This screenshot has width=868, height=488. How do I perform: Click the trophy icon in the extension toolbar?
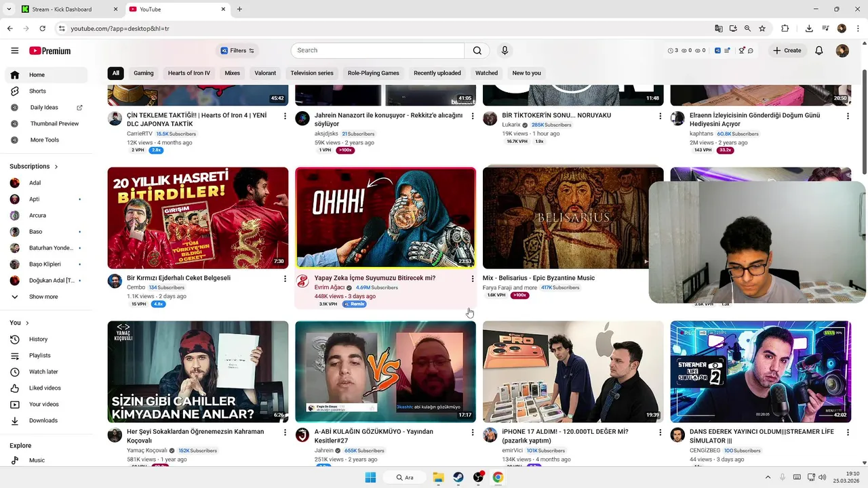[x=742, y=51]
